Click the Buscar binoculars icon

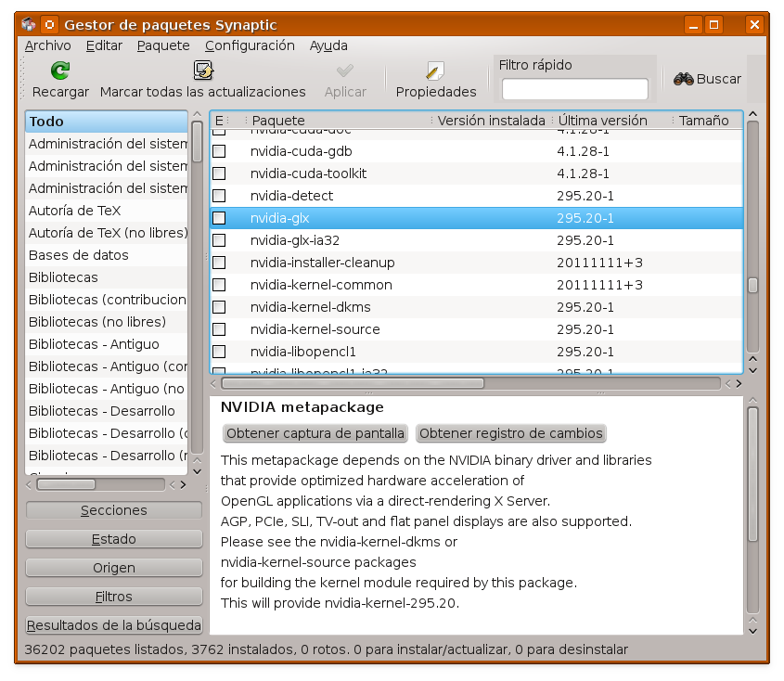pyautogui.click(x=683, y=79)
